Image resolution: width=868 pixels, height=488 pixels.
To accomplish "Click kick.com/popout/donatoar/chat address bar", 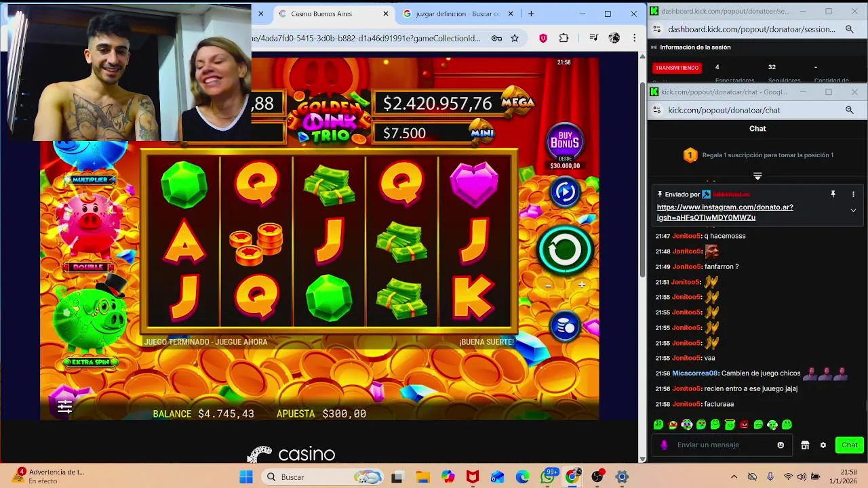I will (724, 110).
